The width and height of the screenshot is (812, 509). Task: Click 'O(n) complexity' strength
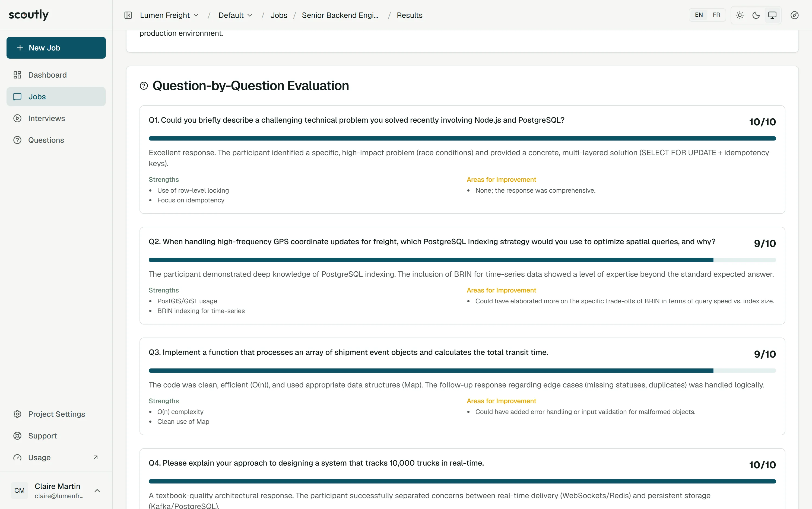click(180, 412)
